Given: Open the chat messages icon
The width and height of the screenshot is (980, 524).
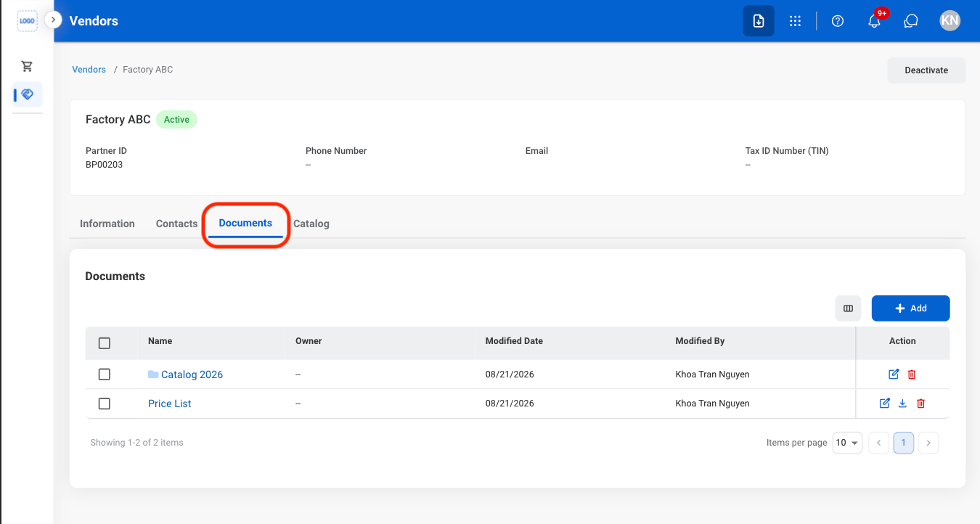Looking at the screenshot, I should click(911, 21).
